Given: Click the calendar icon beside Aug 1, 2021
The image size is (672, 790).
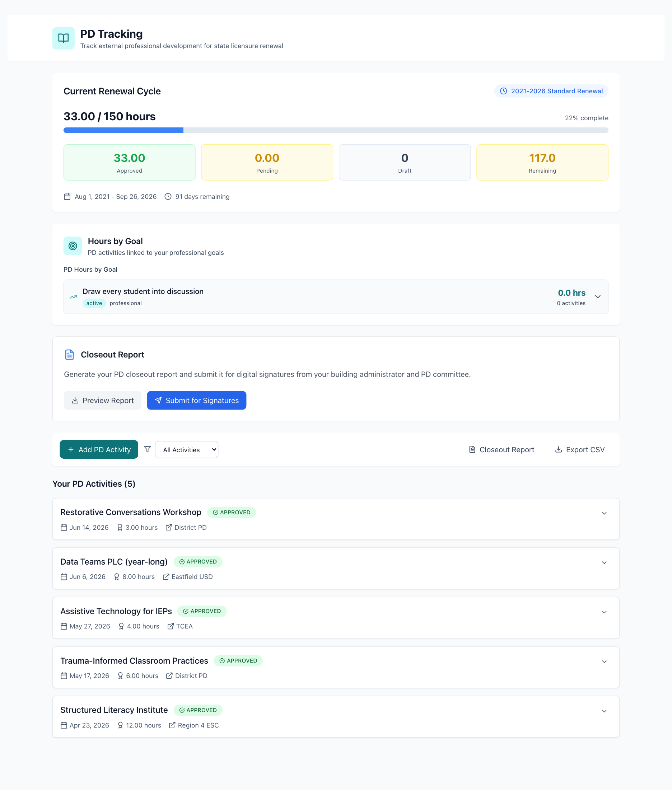Looking at the screenshot, I should tap(67, 197).
